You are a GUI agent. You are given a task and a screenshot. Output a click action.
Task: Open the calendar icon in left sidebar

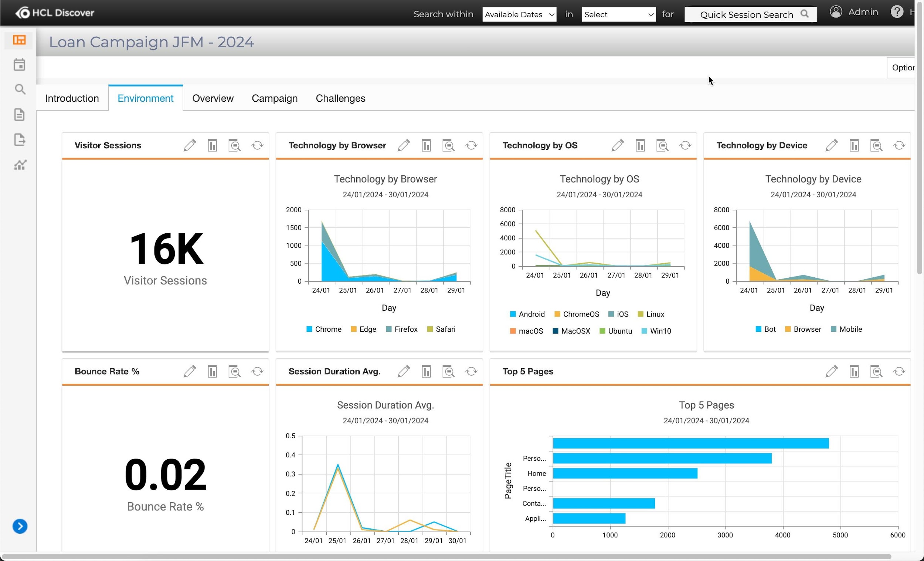pyautogui.click(x=19, y=65)
